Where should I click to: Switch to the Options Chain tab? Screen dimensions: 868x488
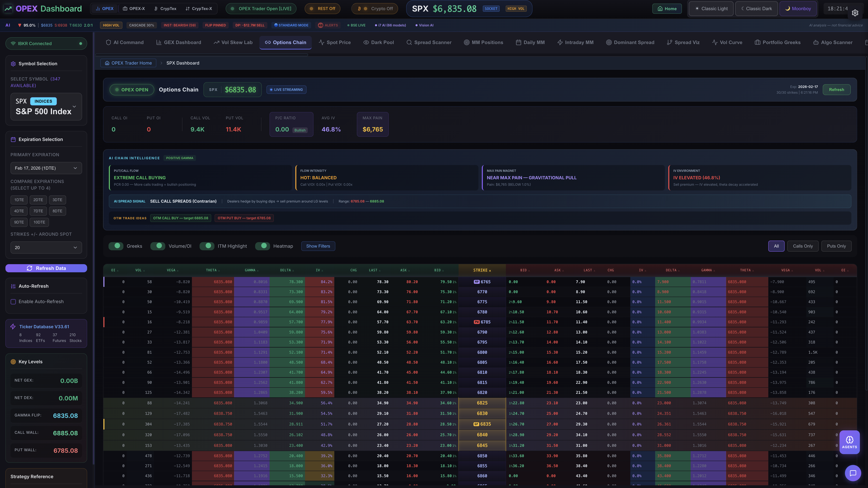tap(285, 42)
